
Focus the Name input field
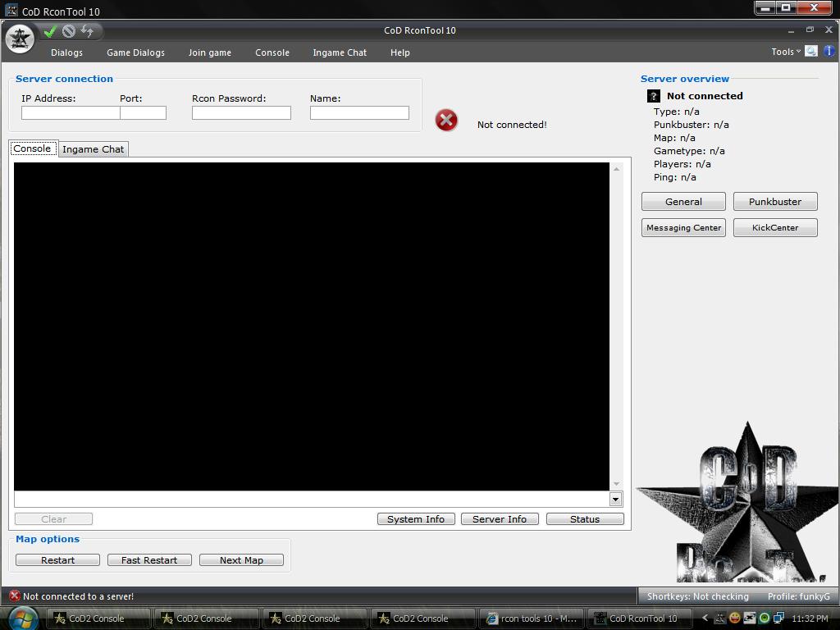(x=359, y=112)
